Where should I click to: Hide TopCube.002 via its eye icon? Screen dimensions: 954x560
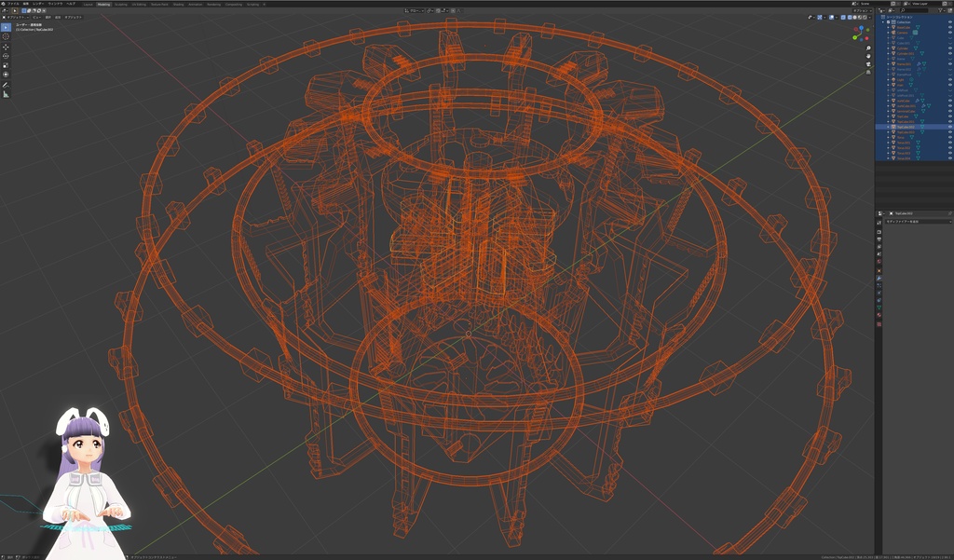pos(950,127)
